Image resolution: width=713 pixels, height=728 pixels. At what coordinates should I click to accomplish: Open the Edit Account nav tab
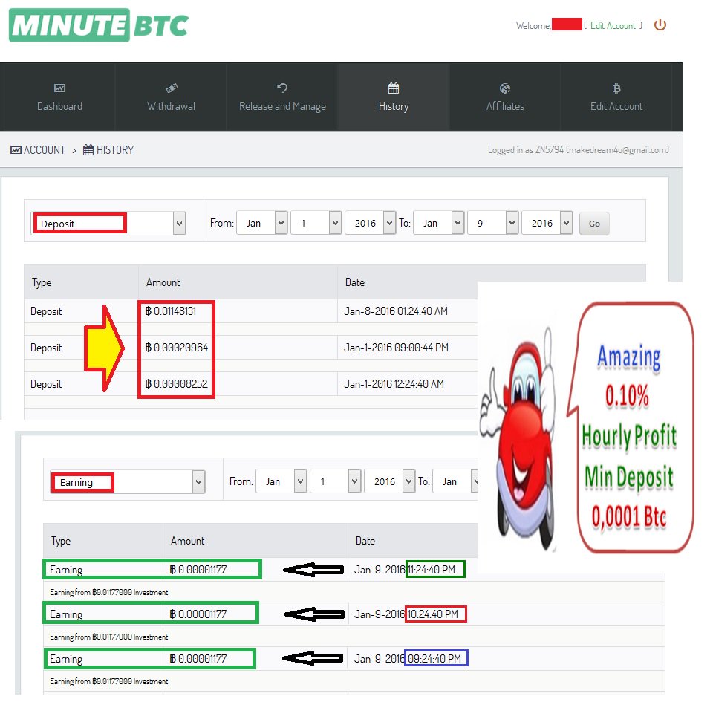tap(616, 97)
